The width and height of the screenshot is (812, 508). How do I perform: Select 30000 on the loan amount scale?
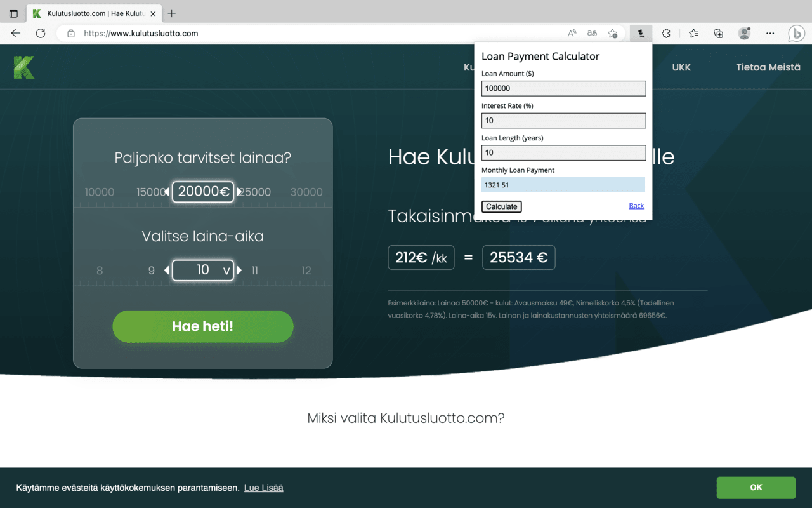pyautogui.click(x=306, y=192)
